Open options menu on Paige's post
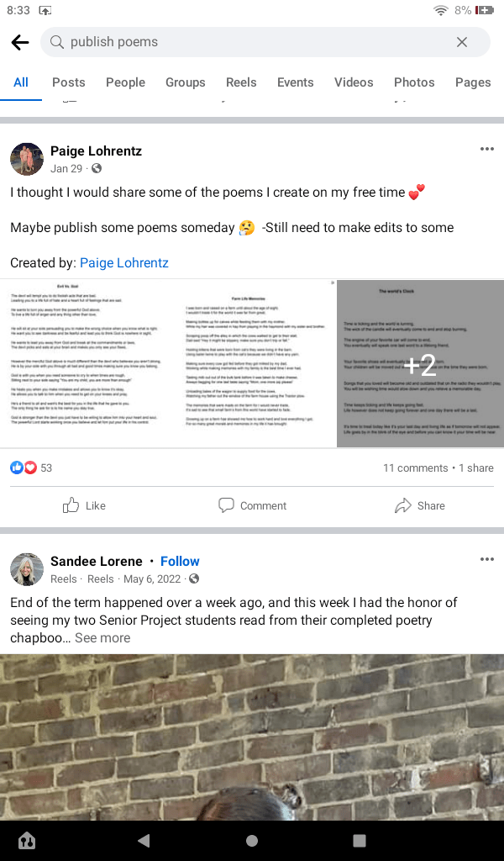 487,150
